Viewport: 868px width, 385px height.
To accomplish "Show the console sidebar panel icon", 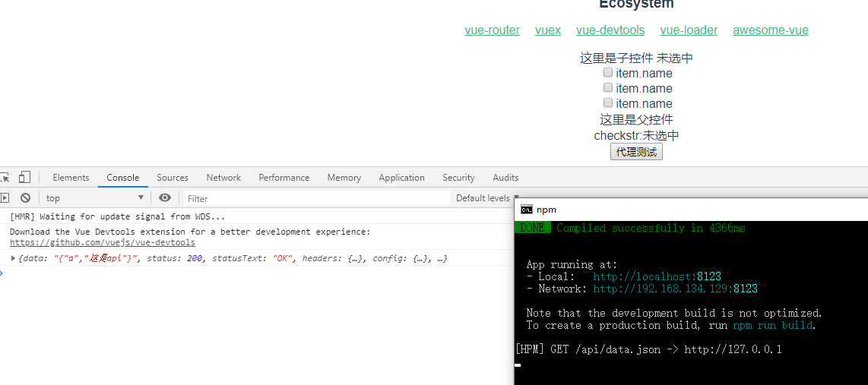I will pos(5,198).
